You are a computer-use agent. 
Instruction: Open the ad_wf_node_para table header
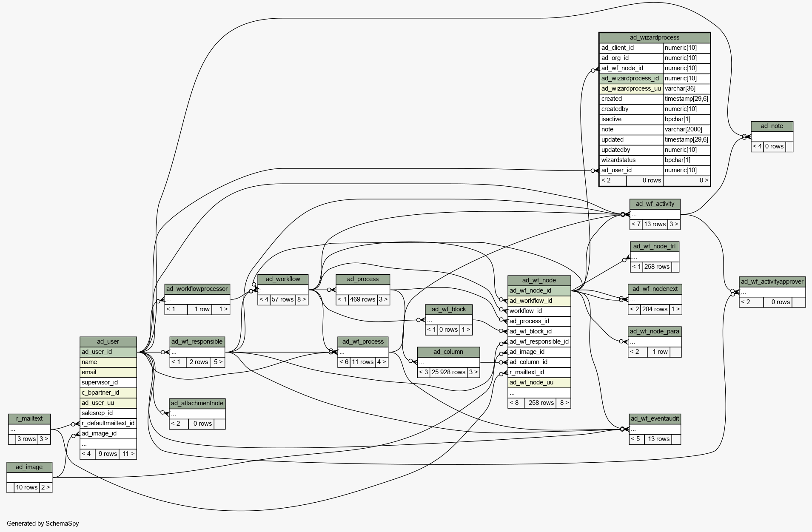654,332
